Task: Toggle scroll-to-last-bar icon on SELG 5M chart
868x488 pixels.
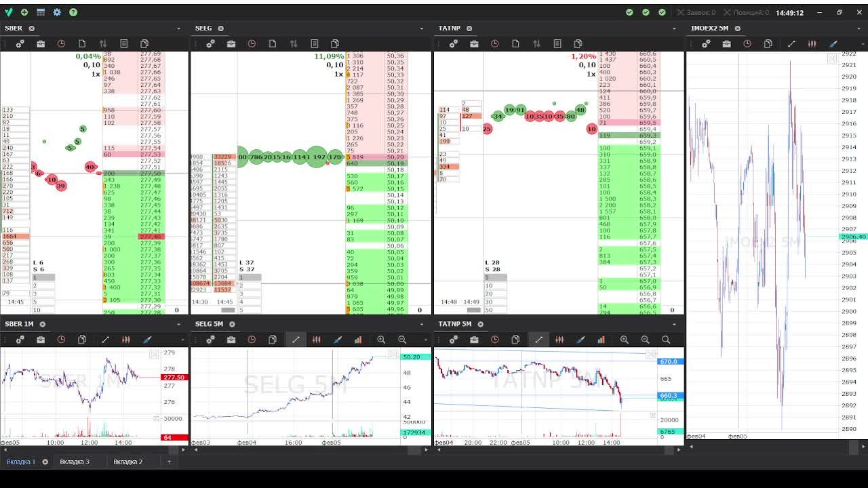Action: (x=393, y=354)
